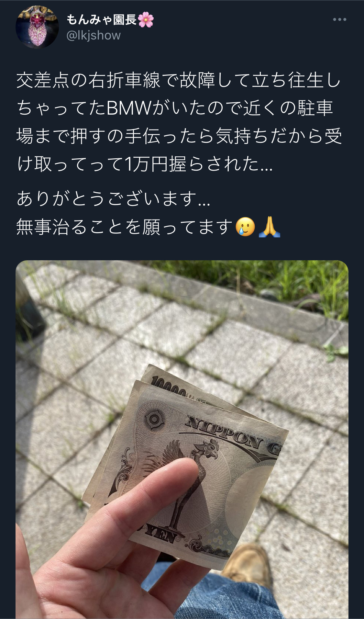Open the three-dot more options menu

click(x=339, y=20)
